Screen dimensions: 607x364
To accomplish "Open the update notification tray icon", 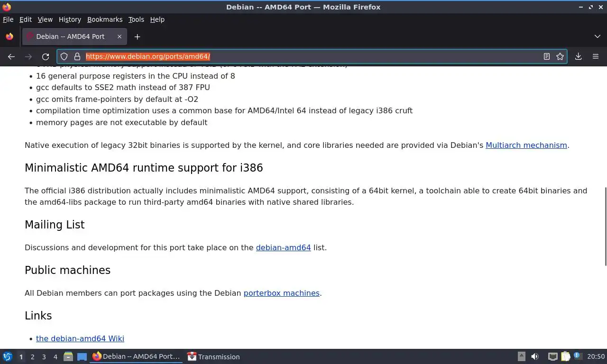I will (x=578, y=356).
